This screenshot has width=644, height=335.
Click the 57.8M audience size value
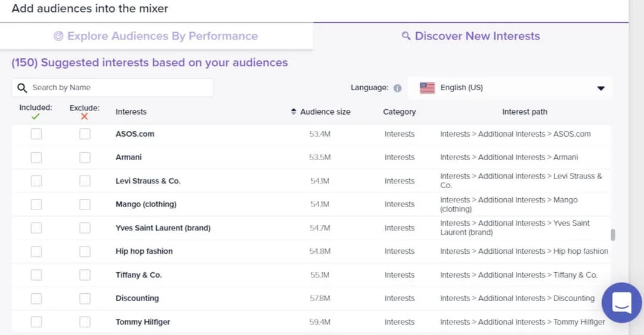click(x=320, y=298)
